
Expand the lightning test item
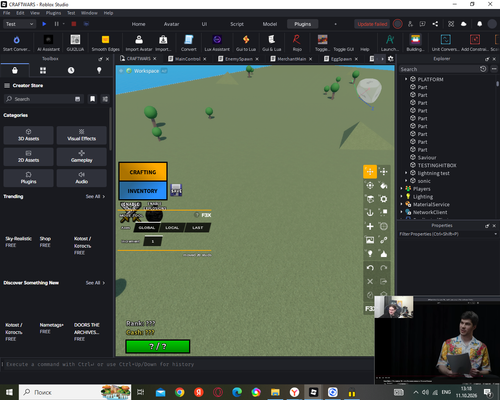pos(406,173)
